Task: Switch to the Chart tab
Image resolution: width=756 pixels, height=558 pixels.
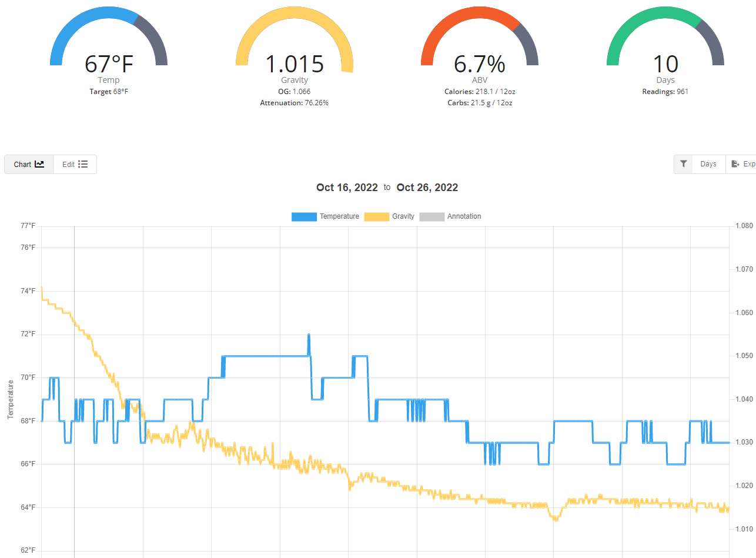Action: [29, 165]
